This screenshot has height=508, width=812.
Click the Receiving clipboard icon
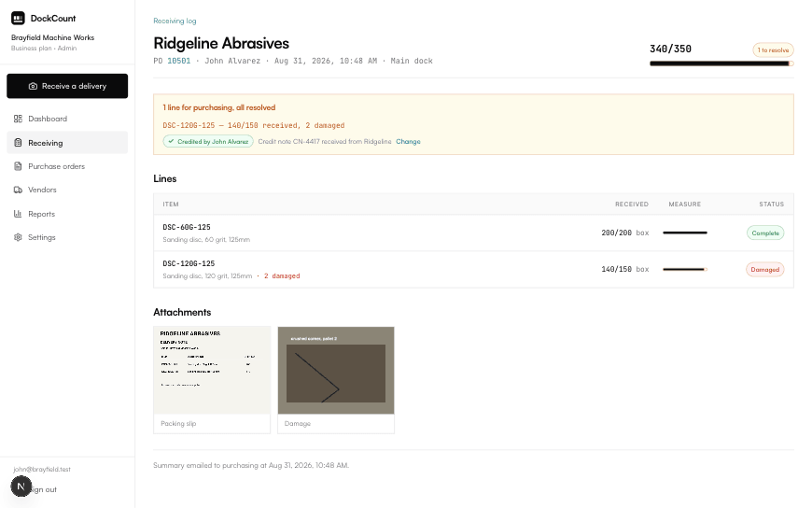(18, 143)
